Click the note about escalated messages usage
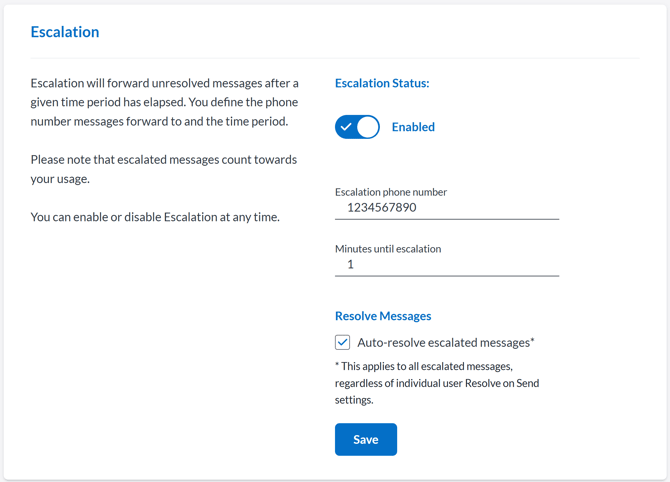 point(163,169)
